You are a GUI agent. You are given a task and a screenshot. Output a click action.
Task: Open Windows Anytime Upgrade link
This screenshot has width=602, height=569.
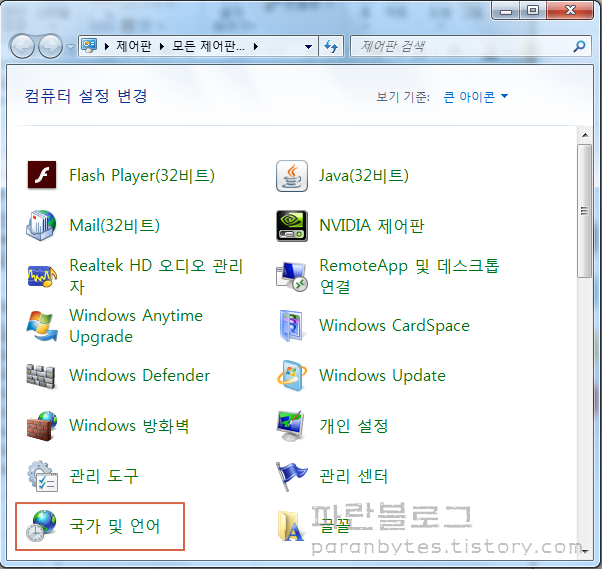pos(136,326)
